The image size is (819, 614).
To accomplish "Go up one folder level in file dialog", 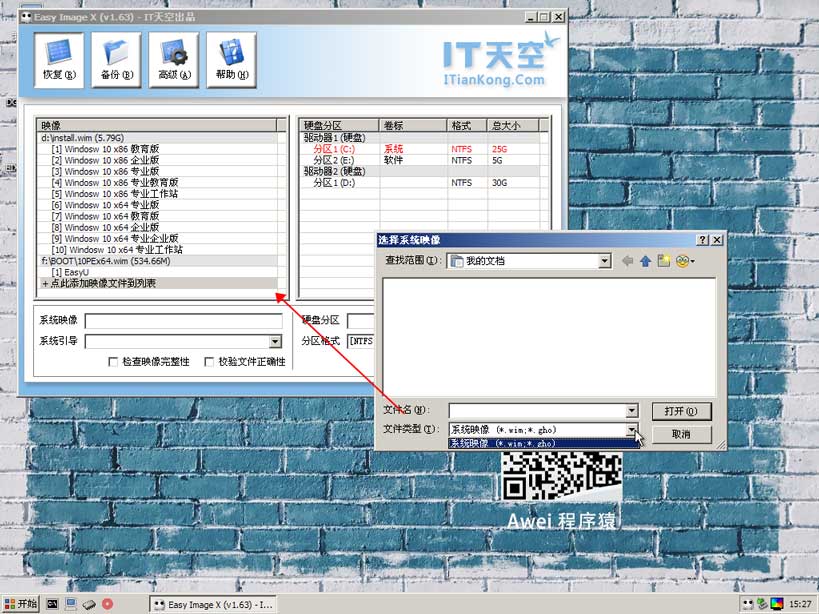I will (x=646, y=261).
